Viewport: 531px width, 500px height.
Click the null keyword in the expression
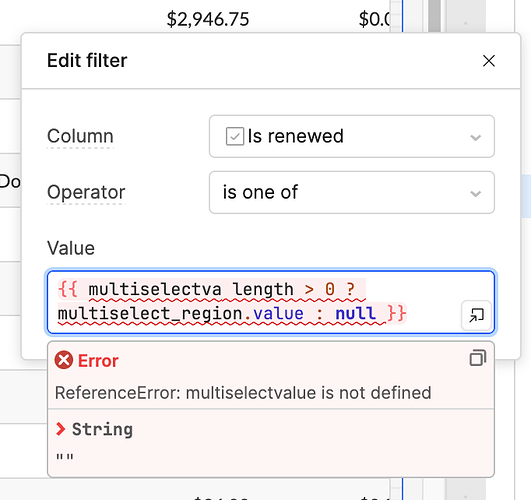[x=355, y=313]
